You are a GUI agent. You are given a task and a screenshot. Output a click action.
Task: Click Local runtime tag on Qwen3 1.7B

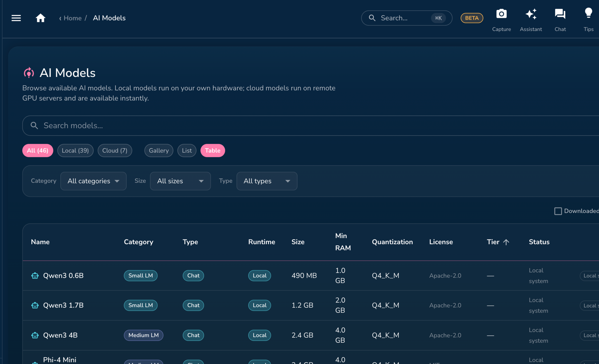pos(260,305)
